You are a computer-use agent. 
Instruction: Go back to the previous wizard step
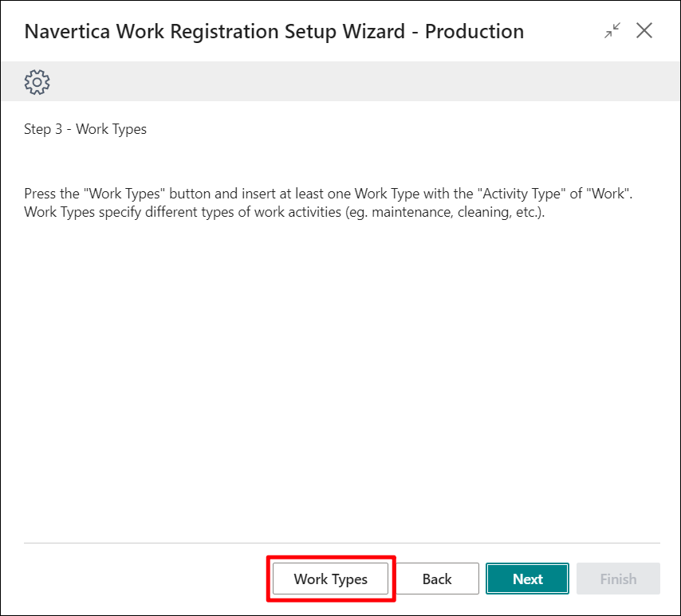437,579
